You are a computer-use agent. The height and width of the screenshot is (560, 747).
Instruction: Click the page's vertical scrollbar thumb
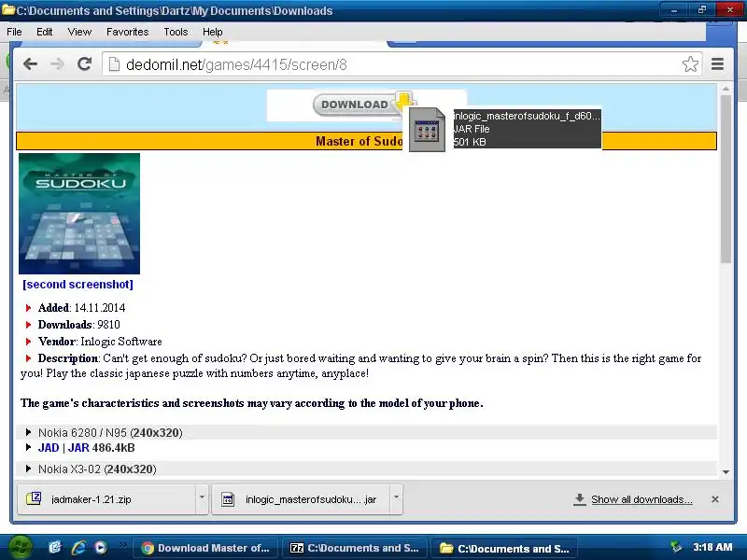point(726,179)
